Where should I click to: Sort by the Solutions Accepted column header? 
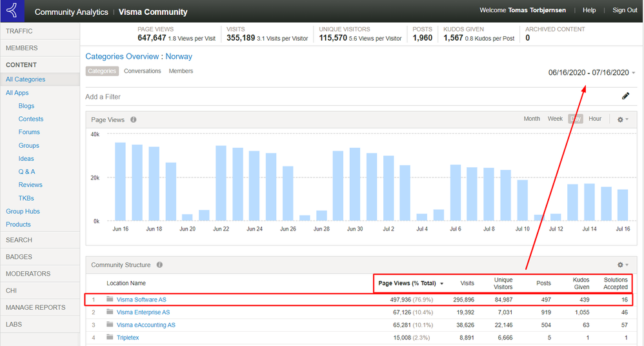[616, 283]
